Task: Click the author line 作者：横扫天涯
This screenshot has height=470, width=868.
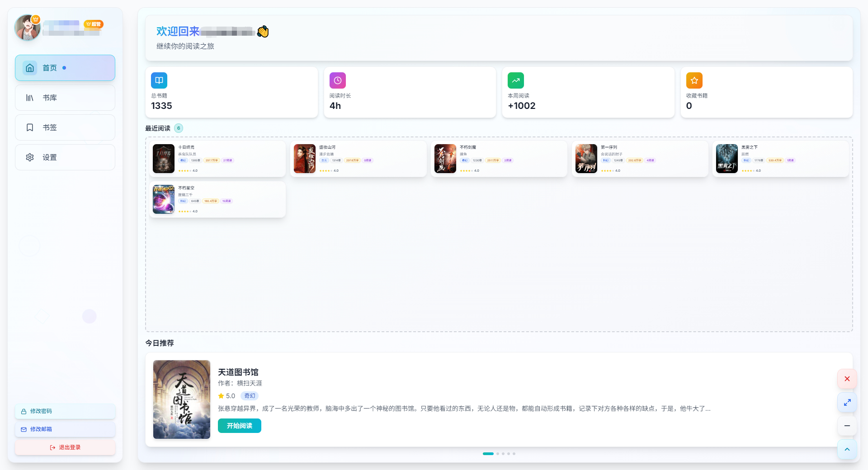Action: [x=240, y=383]
